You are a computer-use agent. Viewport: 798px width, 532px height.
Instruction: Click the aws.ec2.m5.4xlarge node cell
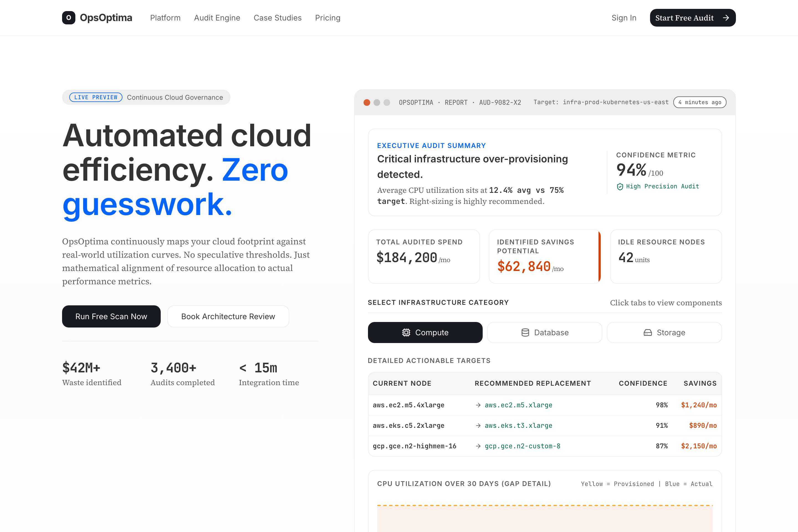coord(408,405)
